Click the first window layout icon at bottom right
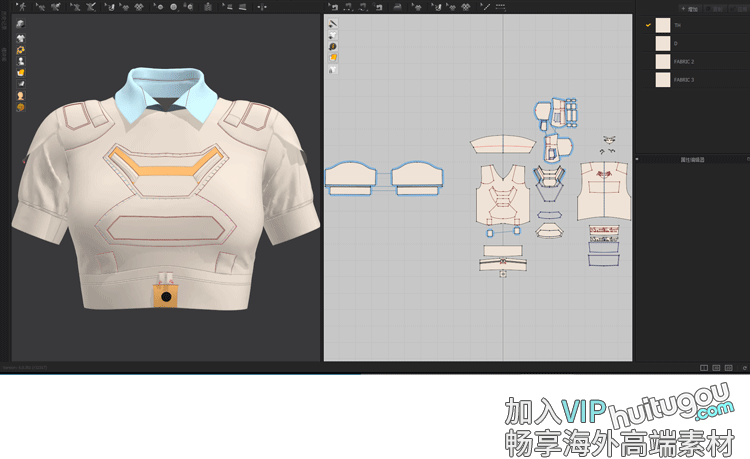 coord(704,368)
